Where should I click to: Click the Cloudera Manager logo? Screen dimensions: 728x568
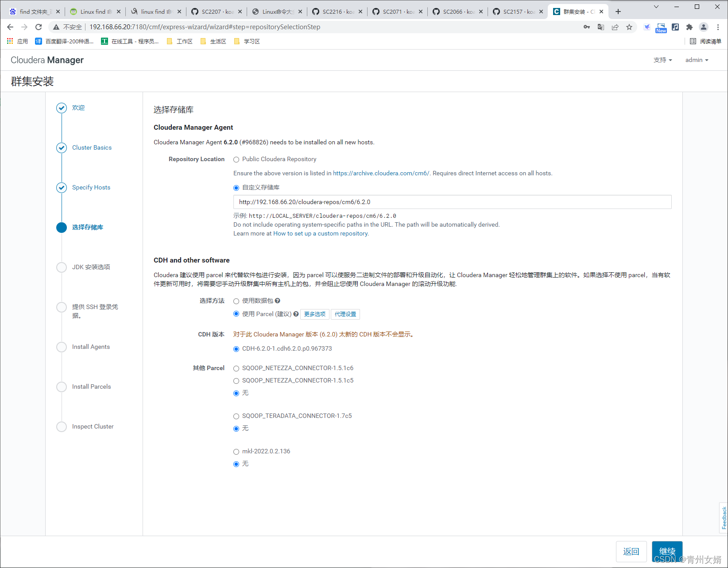(47, 60)
